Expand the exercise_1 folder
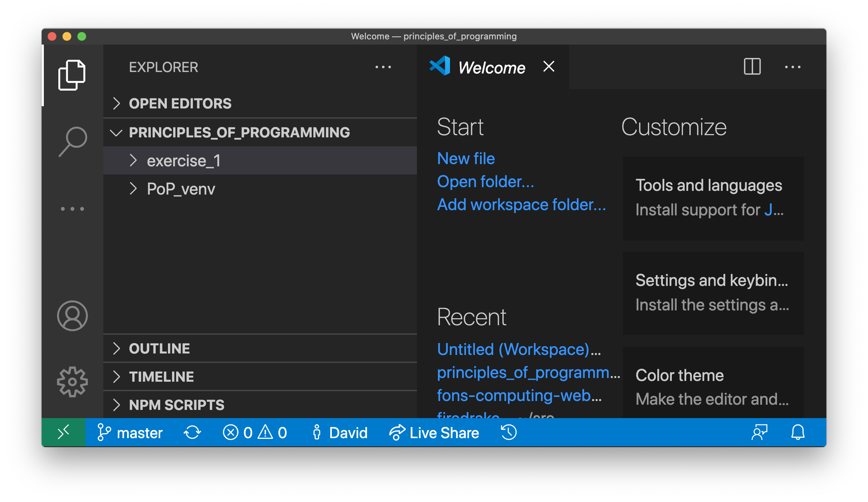Viewport: 868px width, 502px height. pos(260,161)
